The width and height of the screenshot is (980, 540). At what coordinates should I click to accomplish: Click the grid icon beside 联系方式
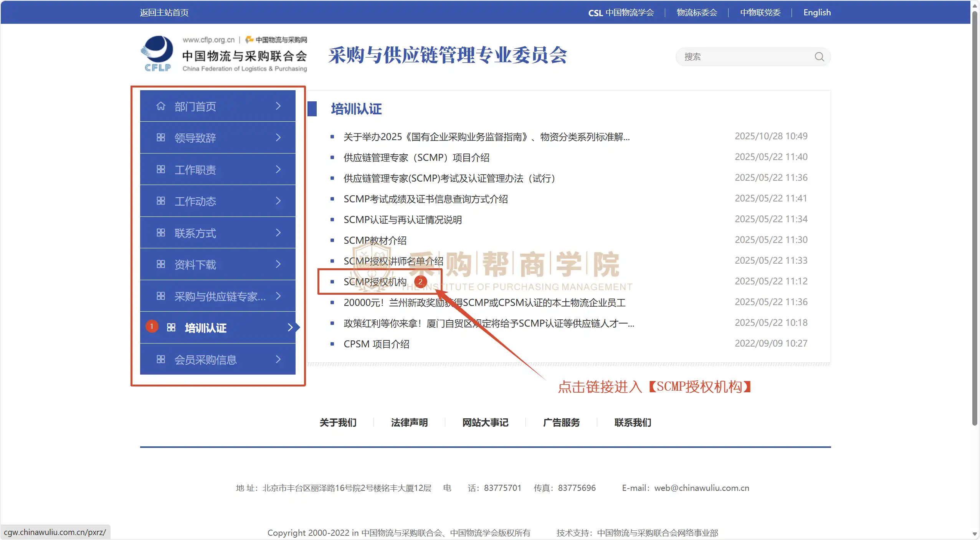161,233
